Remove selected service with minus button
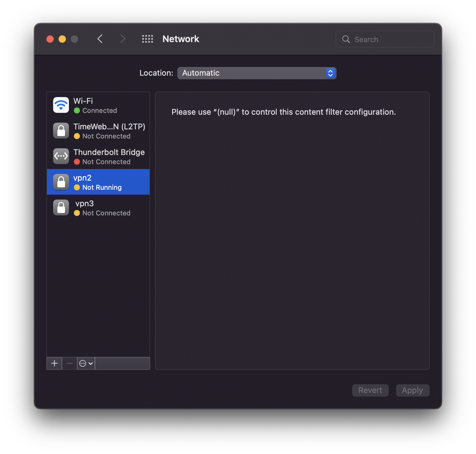Image resolution: width=476 pixels, height=454 pixels. (70, 363)
